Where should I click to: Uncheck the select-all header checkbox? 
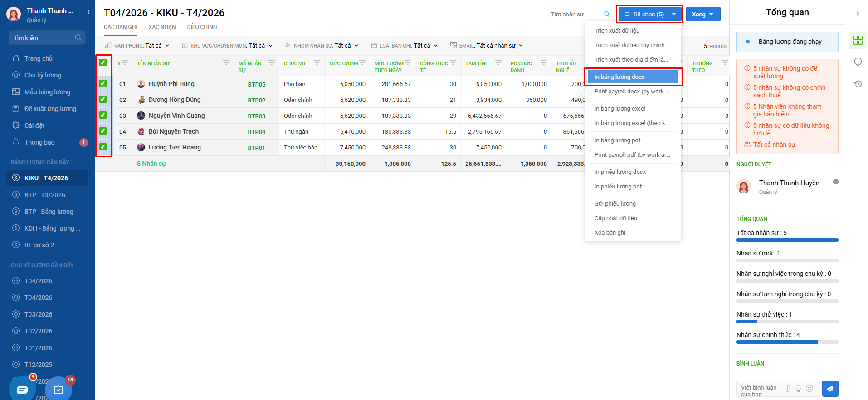coord(103,63)
